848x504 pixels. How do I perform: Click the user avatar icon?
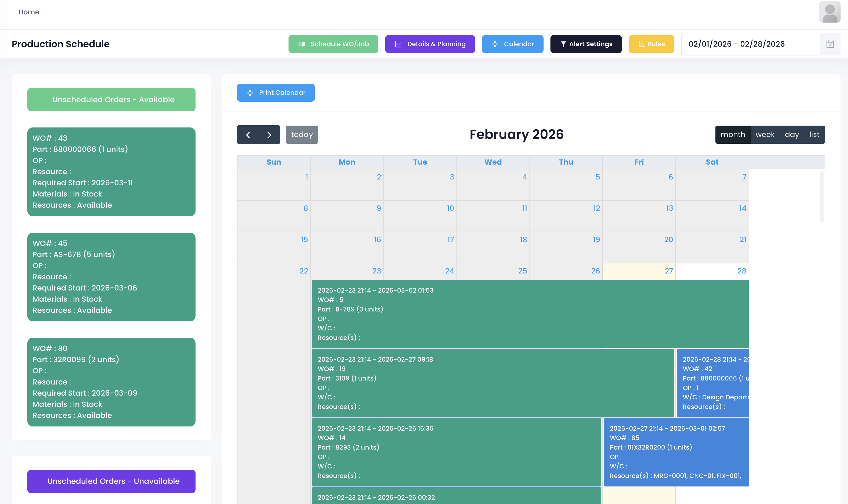[829, 12]
